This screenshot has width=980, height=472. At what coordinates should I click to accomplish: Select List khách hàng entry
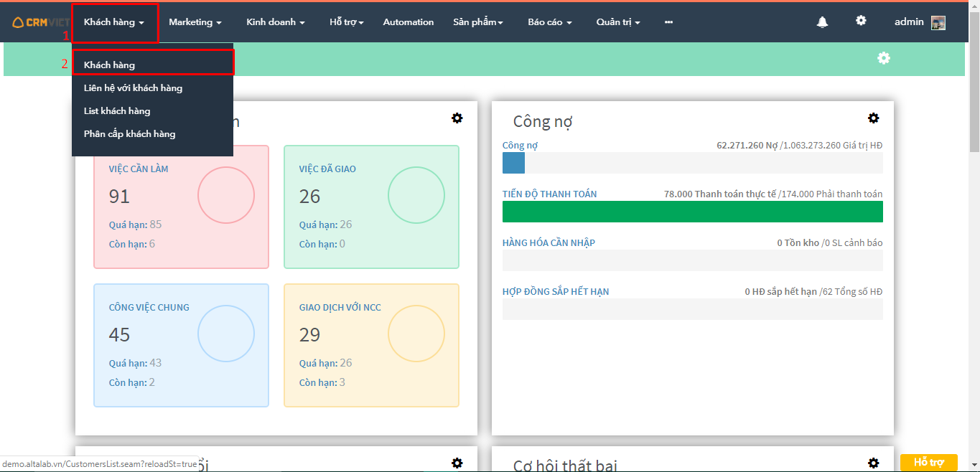tap(152, 111)
